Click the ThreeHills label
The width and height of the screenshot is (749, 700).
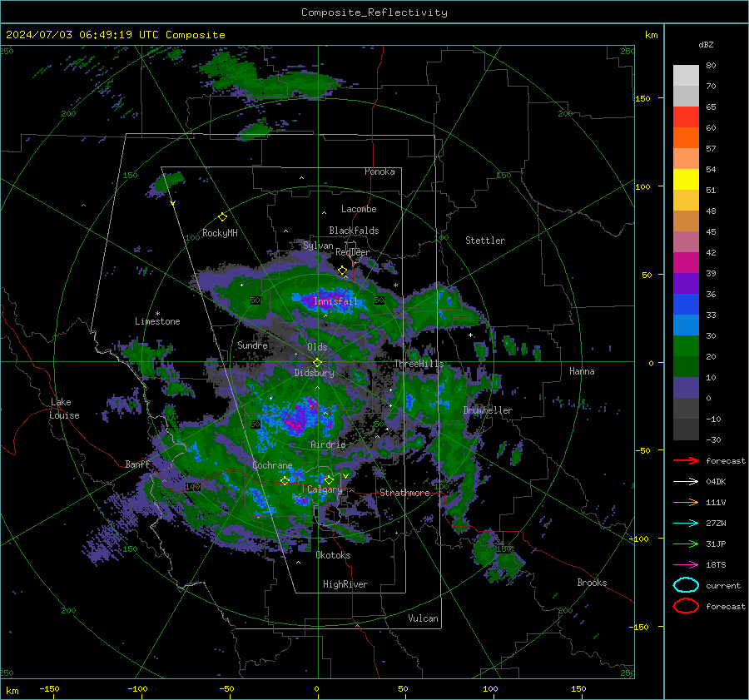coord(419,364)
